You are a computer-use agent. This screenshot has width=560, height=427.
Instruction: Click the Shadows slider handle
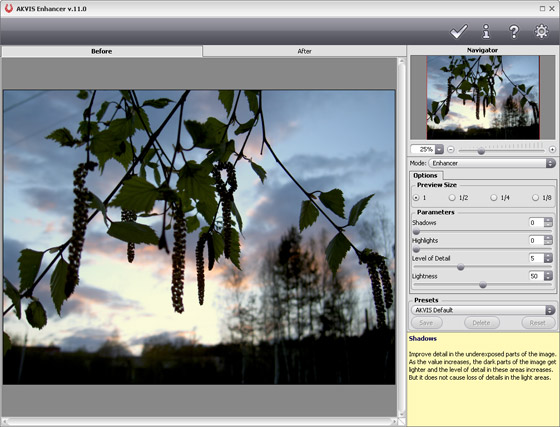pos(416,231)
